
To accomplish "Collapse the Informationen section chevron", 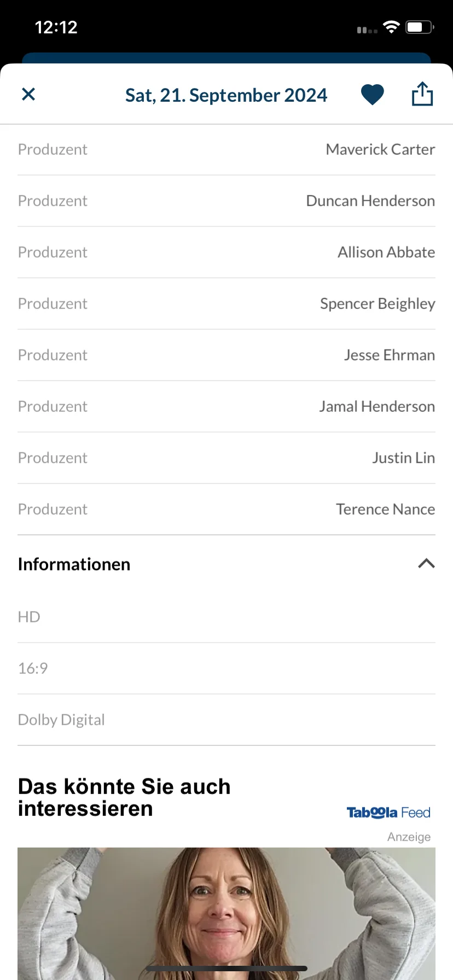I will coord(427,564).
